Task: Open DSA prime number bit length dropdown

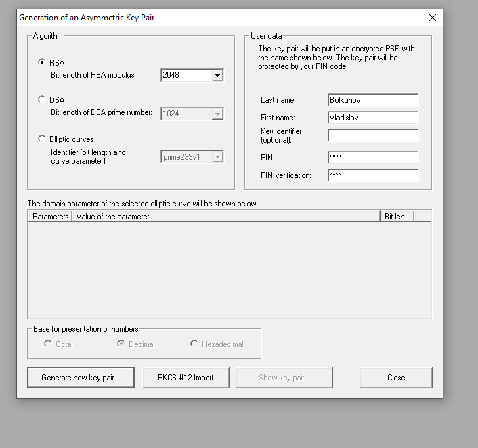Action: click(x=217, y=114)
